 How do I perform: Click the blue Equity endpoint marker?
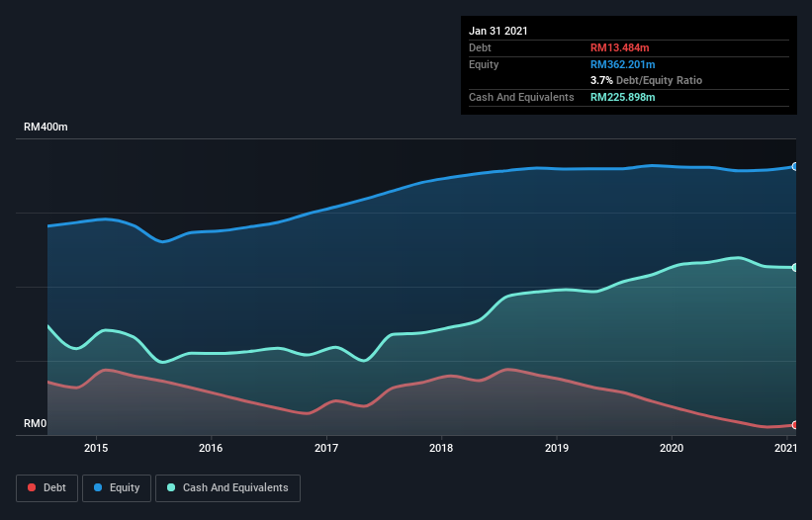[x=794, y=166]
